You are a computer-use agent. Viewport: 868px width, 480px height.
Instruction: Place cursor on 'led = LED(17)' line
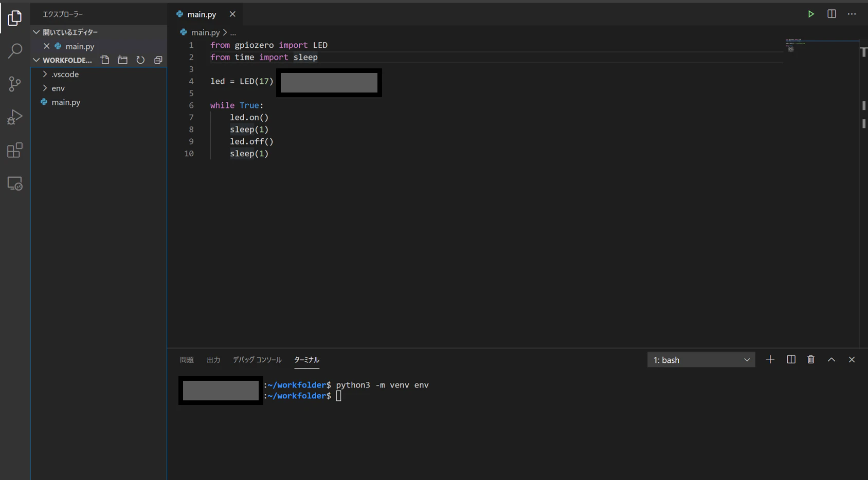tap(242, 81)
